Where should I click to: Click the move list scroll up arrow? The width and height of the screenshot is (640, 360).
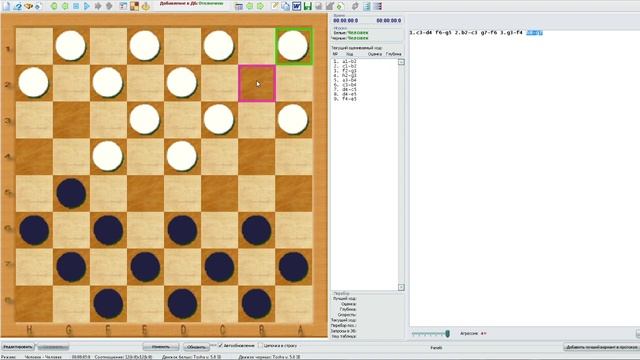[401, 62]
